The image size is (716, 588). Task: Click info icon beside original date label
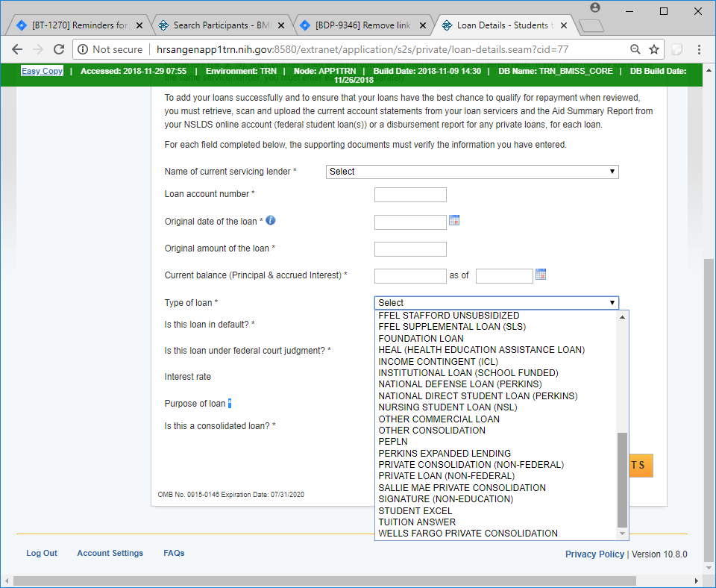coord(271,221)
